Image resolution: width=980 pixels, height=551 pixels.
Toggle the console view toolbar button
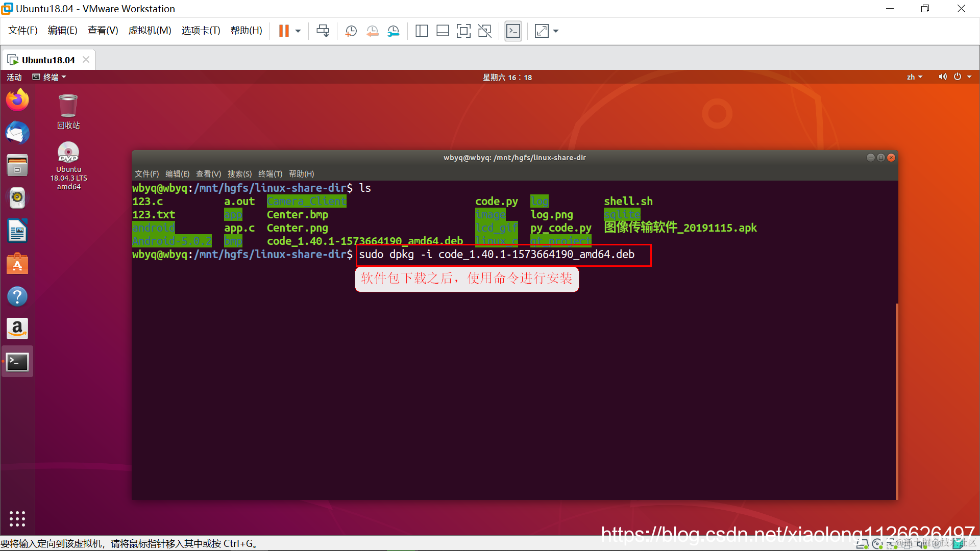(x=513, y=31)
